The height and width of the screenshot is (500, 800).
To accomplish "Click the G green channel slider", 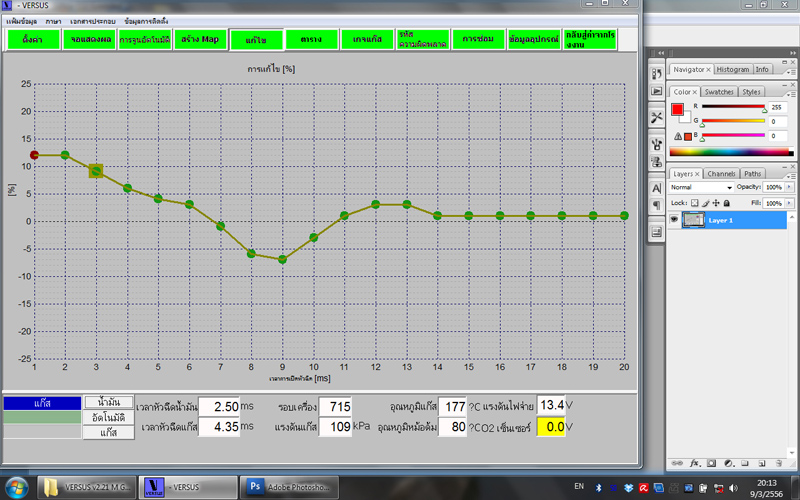I will 733,121.
